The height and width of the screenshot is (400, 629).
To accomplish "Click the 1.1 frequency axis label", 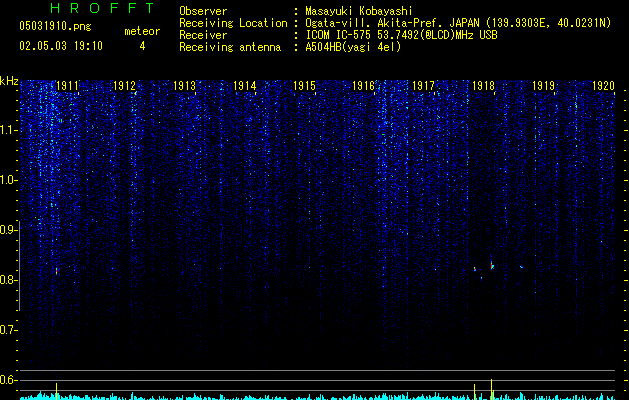I will 8,130.
